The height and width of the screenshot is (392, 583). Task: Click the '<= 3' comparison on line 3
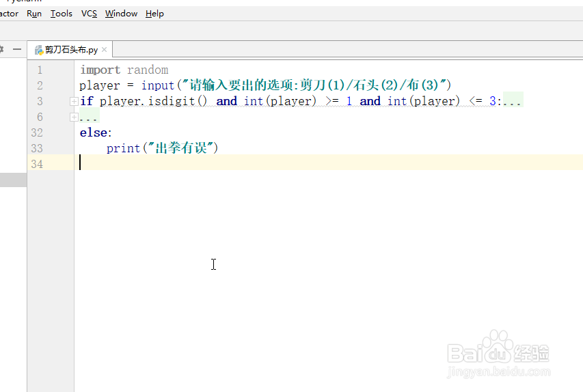pyautogui.click(x=483, y=101)
